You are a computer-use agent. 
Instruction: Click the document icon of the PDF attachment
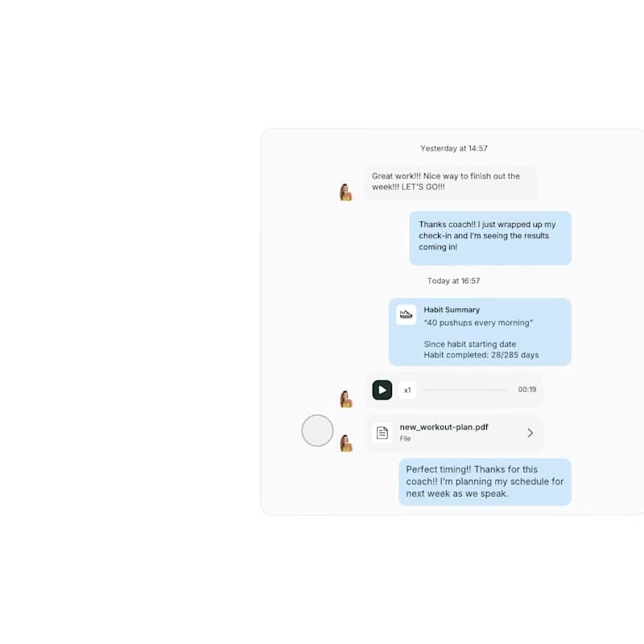pyautogui.click(x=382, y=432)
